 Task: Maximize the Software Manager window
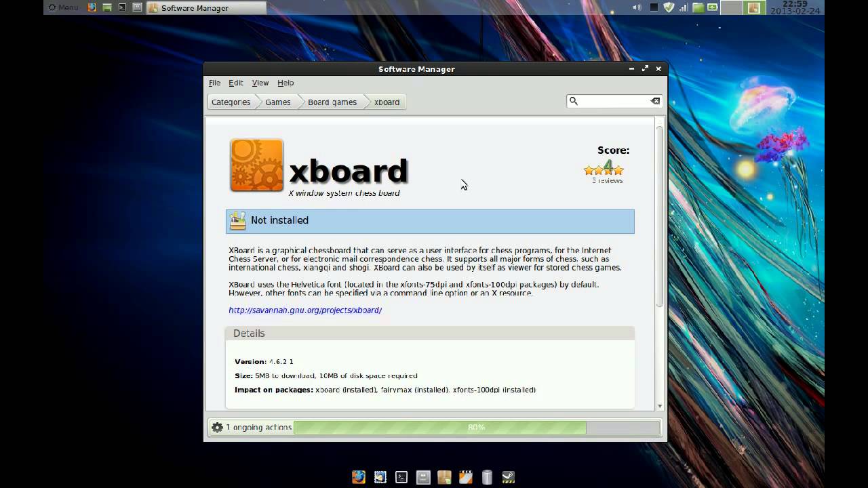(x=645, y=68)
